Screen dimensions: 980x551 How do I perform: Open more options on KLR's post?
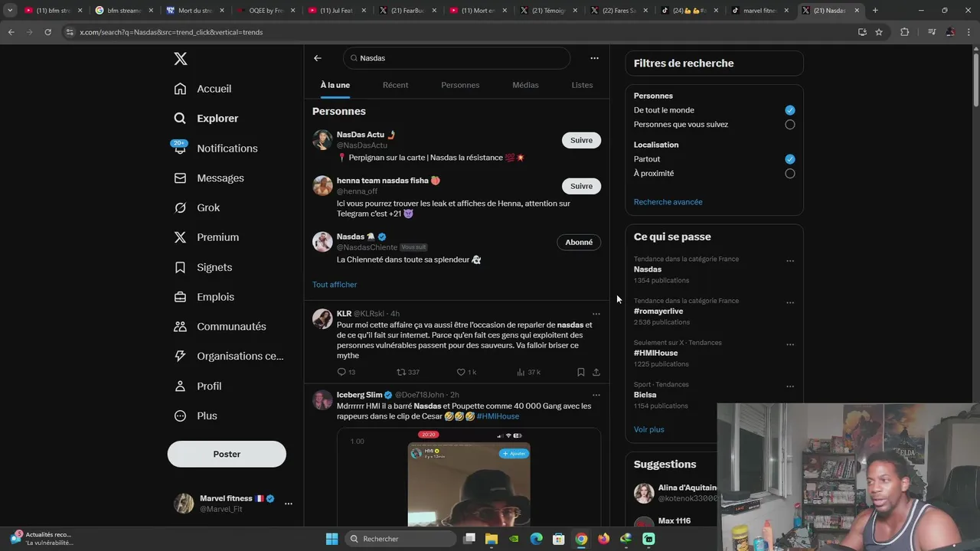[596, 314]
